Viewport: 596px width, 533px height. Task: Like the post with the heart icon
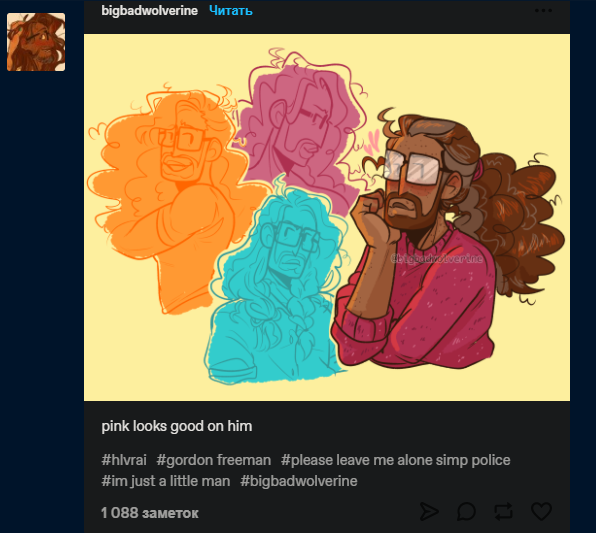point(541,511)
